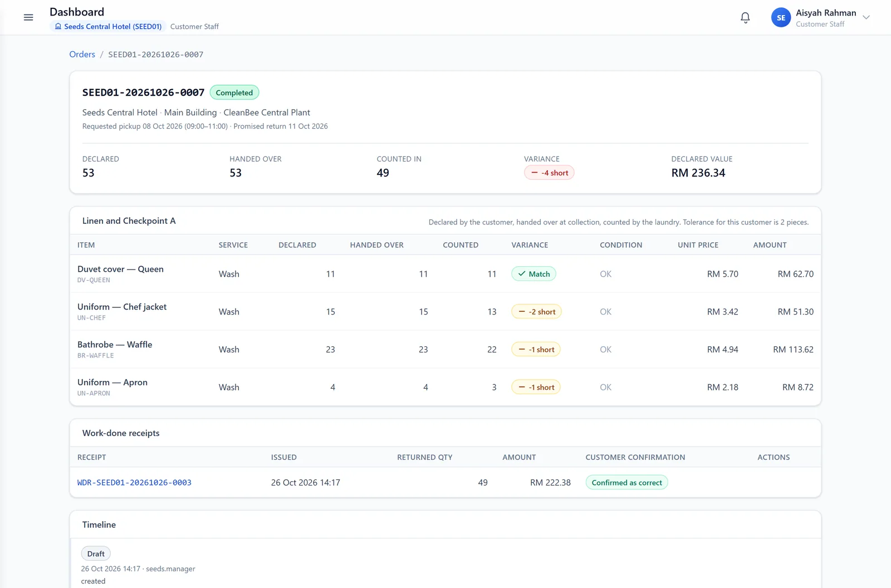Click the Counted In value 49

pos(383,173)
